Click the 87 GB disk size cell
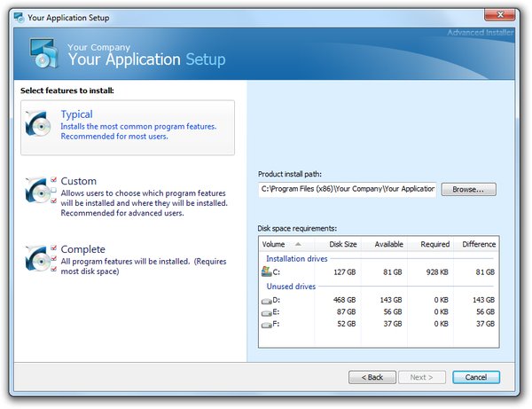Image resolution: width=532 pixels, height=409 pixels. 347,311
